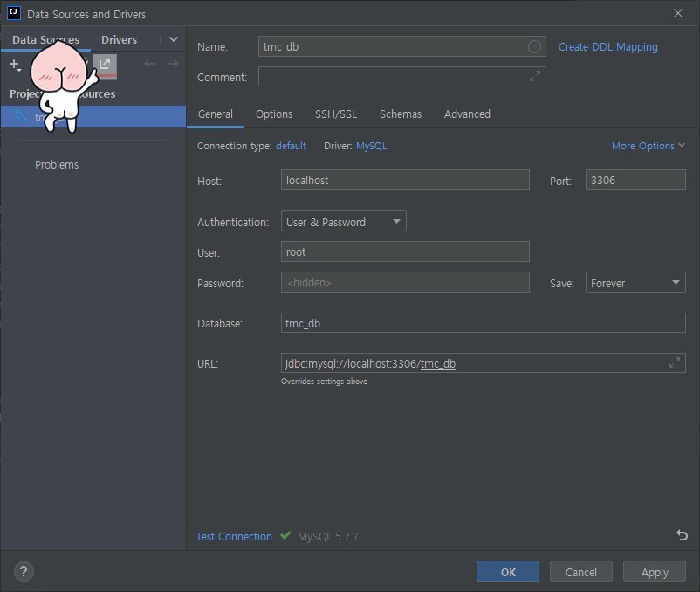Screen dimensions: 700x592
Task: Click the forward arrow navigation icon
Action: click(x=173, y=64)
